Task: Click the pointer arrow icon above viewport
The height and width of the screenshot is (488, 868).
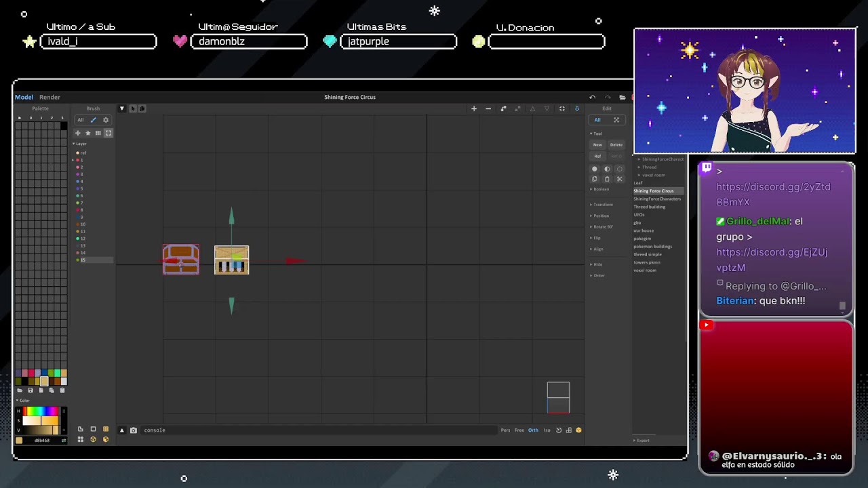Action: point(133,108)
